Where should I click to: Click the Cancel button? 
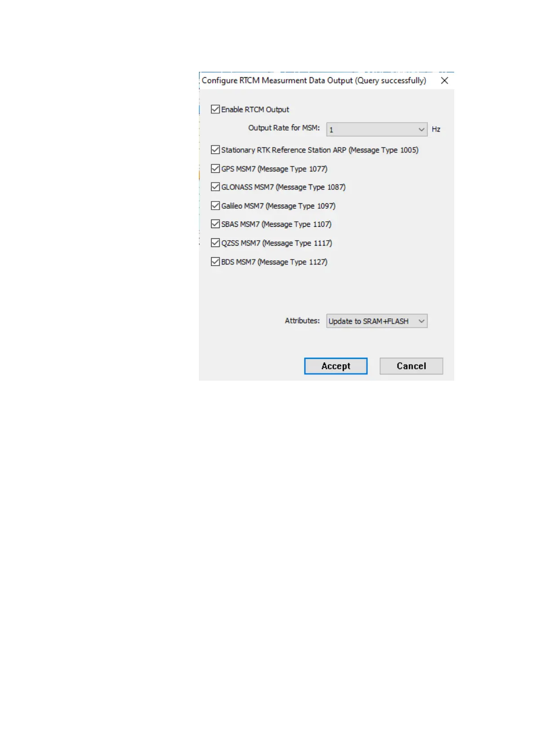(x=411, y=366)
